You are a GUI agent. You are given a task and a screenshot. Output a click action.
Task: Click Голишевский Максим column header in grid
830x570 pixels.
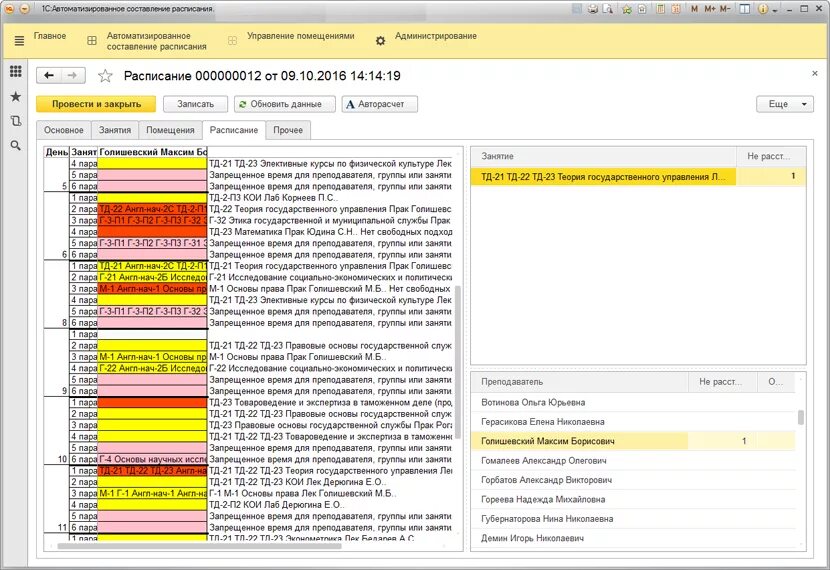(152, 152)
